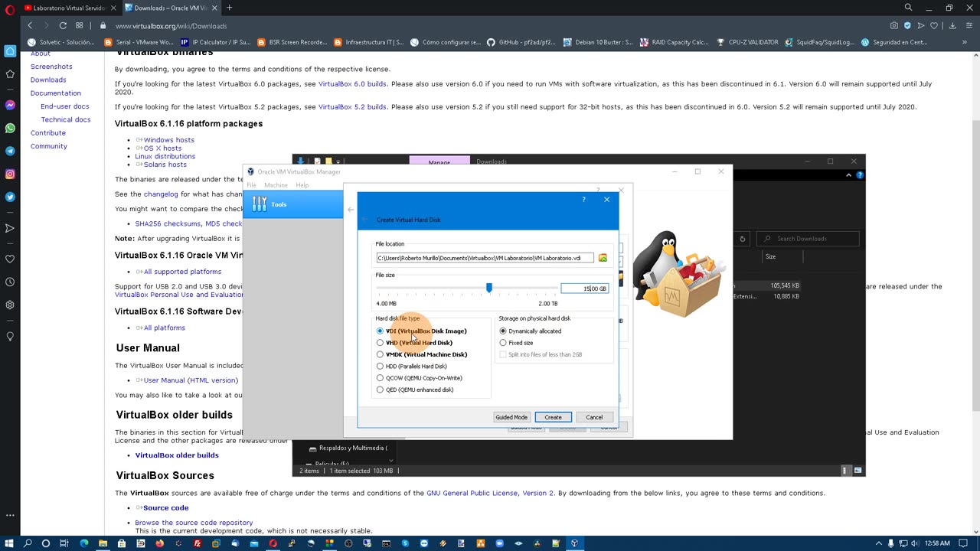Click the File location path field
Viewport: 980px width, 551px height.
[485, 258]
